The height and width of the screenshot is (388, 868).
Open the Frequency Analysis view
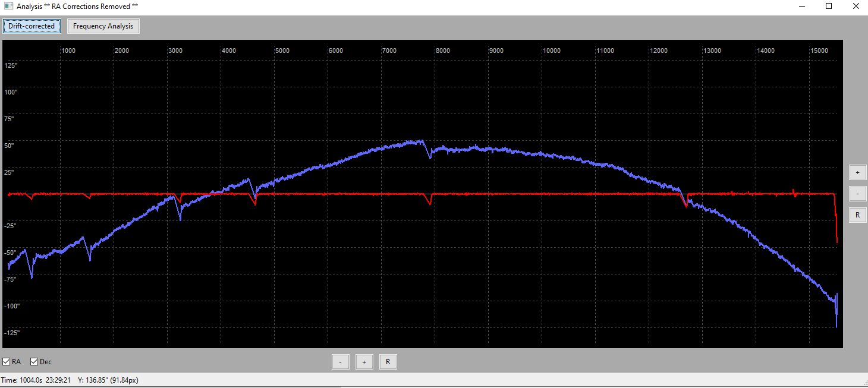[x=103, y=26]
